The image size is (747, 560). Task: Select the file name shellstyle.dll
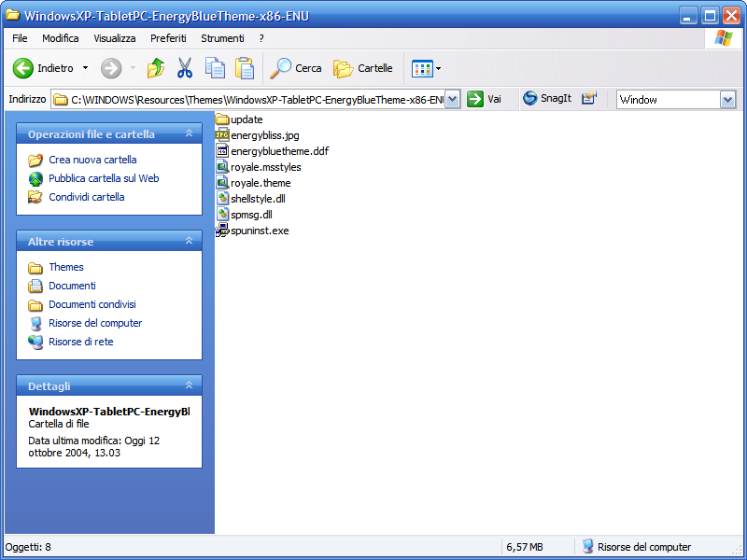[x=259, y=199]
